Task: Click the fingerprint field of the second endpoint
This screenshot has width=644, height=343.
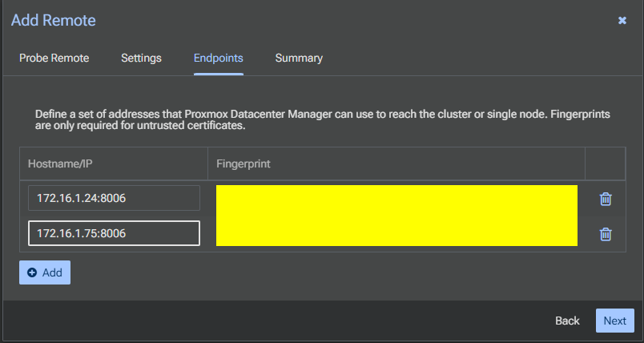Action: tap(396, 232)
